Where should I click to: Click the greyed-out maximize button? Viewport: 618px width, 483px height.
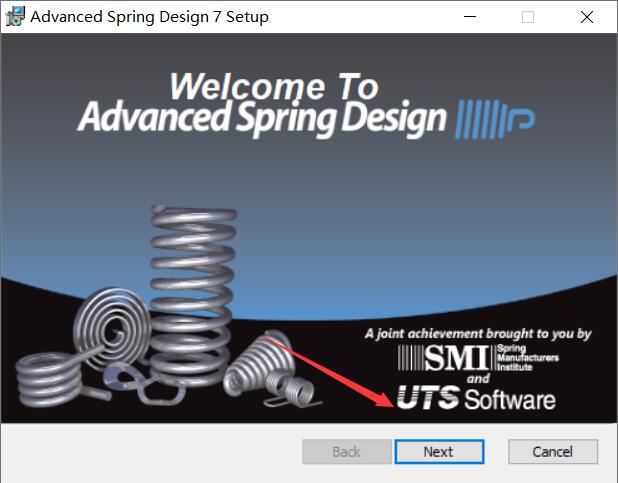pos(528,17)
